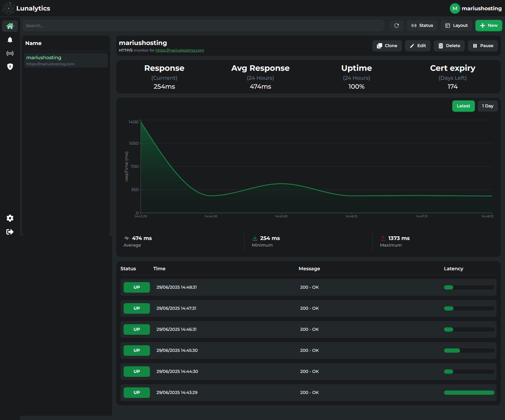This screenshot has width=505, height=420.
Task: Select mariushosting in the monitor list
Action: click(66, 60)
